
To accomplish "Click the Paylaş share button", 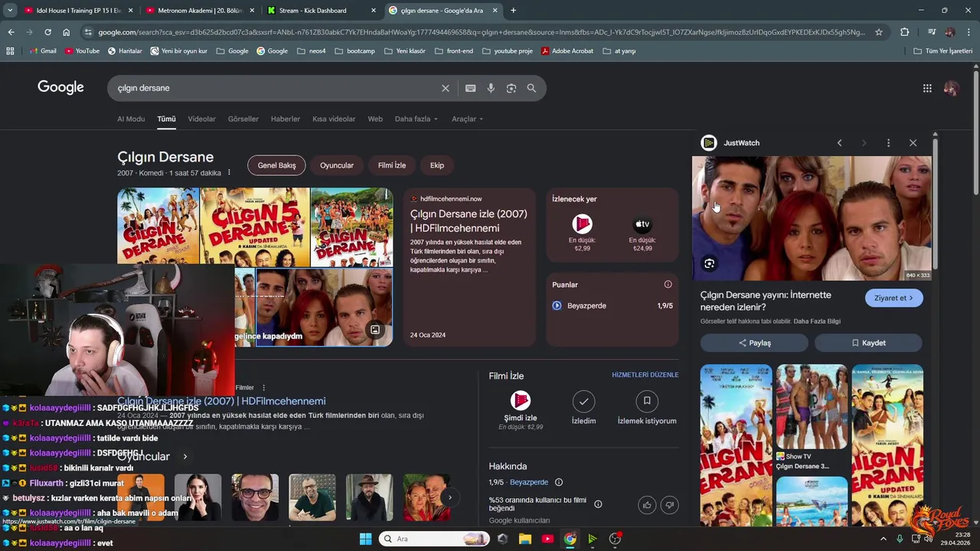I will [754, 343].
